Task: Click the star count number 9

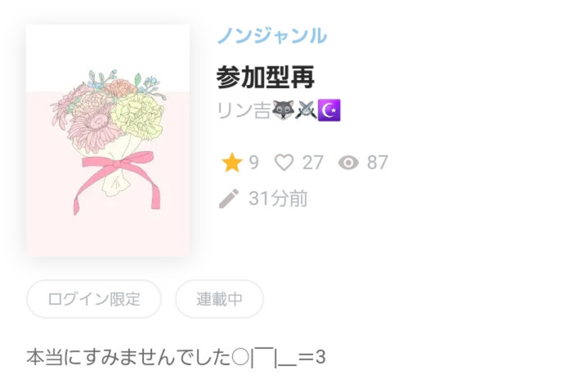Action: click(254, 163)
